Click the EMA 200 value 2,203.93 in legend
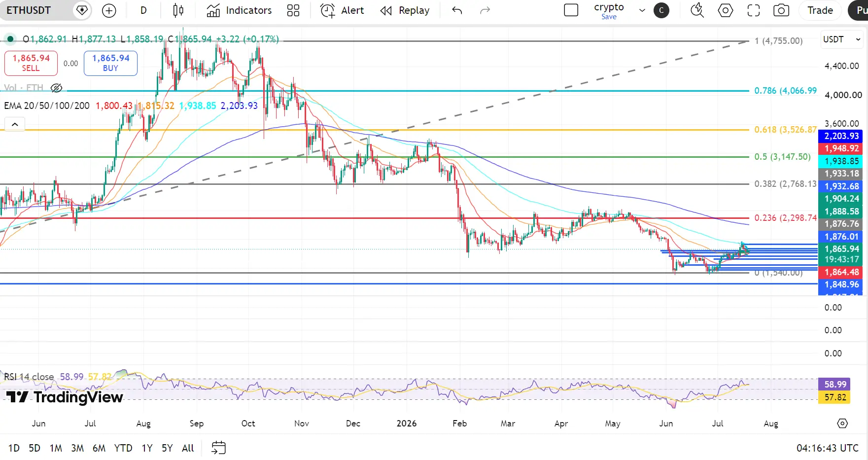Screen dimensions: 868x460 point(239,106)
